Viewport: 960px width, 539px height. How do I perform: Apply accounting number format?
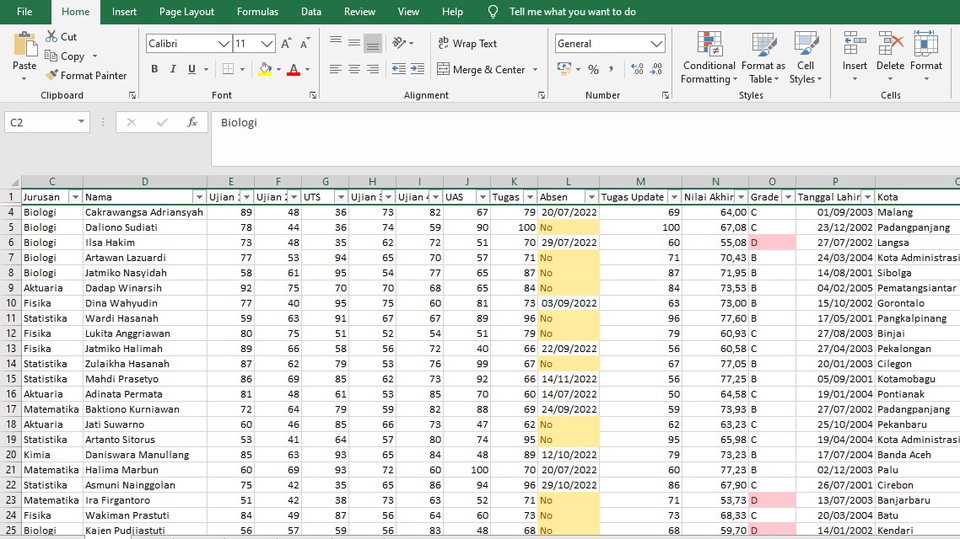click(564, 69)
